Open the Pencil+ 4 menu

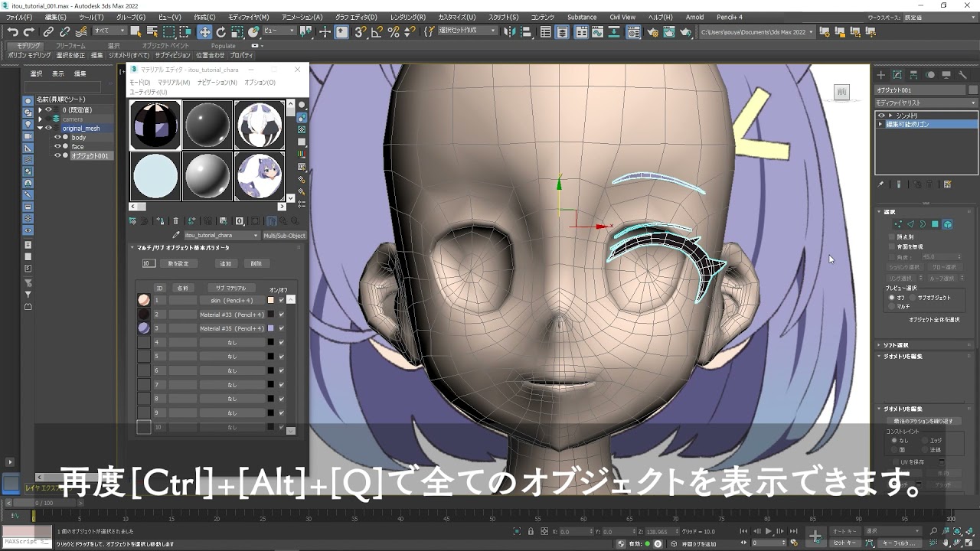pos(728,17)
